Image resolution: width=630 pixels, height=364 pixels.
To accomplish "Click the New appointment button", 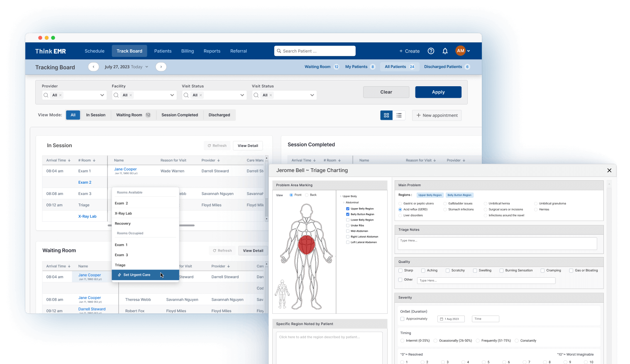I will (437, 115).
